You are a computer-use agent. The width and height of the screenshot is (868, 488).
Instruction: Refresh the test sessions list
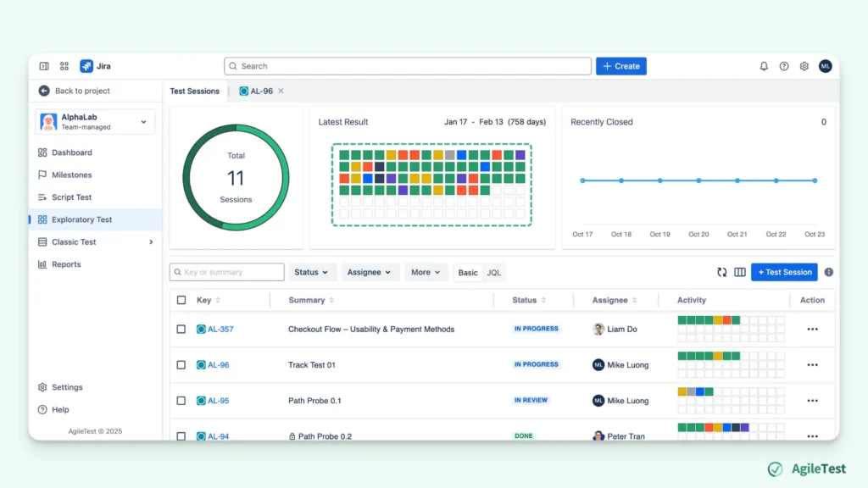(722, 272)
